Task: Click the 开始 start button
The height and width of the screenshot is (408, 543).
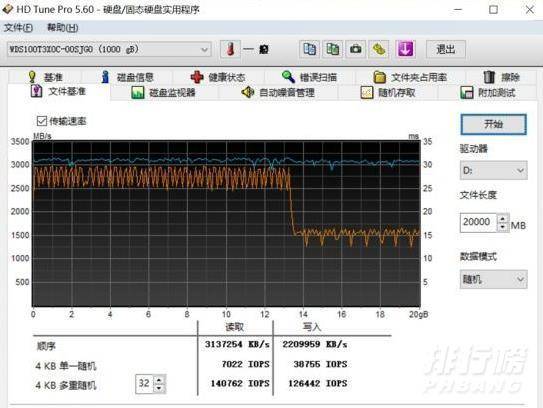Action: pyautogui.click(x=493, y=124)
